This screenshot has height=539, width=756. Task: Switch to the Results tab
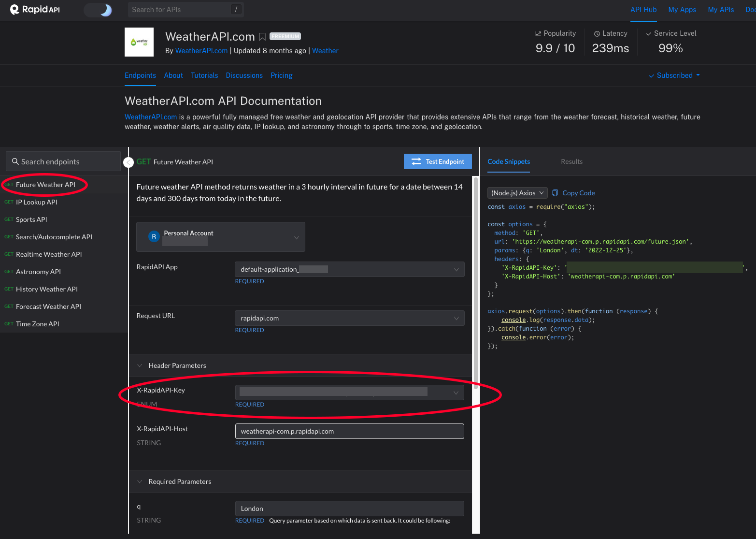571,161
